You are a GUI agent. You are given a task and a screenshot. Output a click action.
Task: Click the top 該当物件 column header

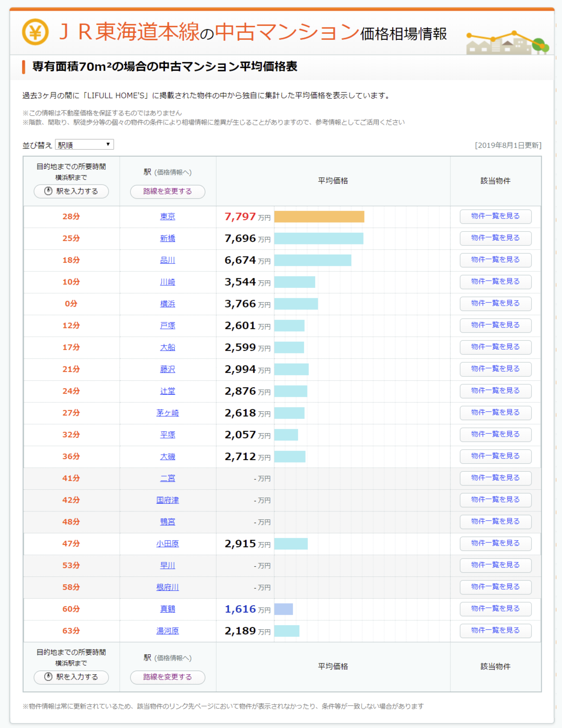(496, 181)
